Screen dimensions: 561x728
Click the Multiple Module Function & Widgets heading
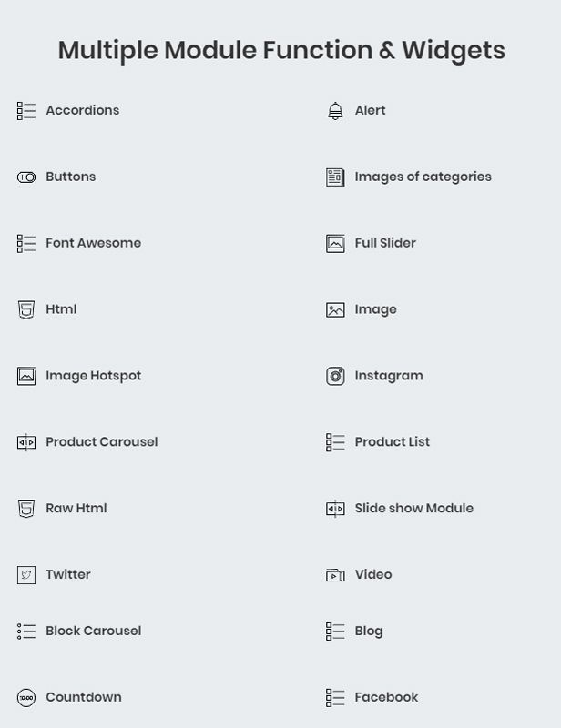(281, 50)
